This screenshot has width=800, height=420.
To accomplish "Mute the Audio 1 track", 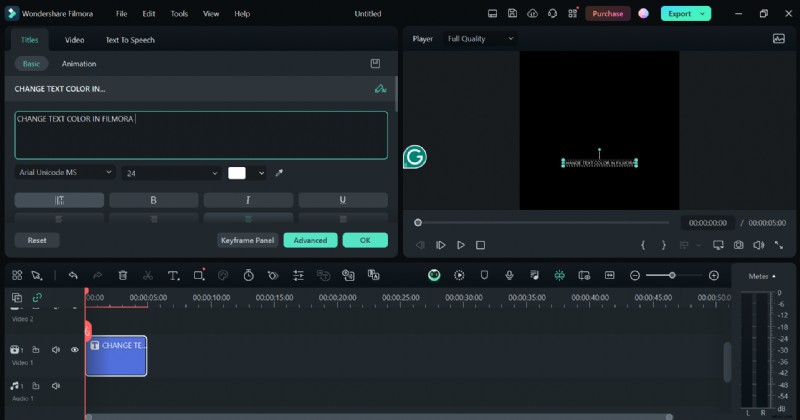I will pyautogui.click(x=56, y=386).
